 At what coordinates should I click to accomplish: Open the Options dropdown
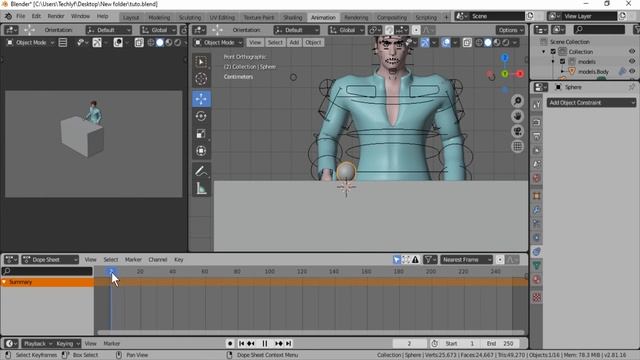[x=510, y=30]
